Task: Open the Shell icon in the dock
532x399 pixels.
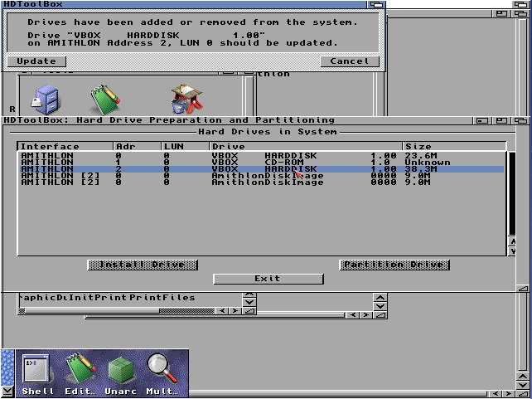Action: coord(36,372)
